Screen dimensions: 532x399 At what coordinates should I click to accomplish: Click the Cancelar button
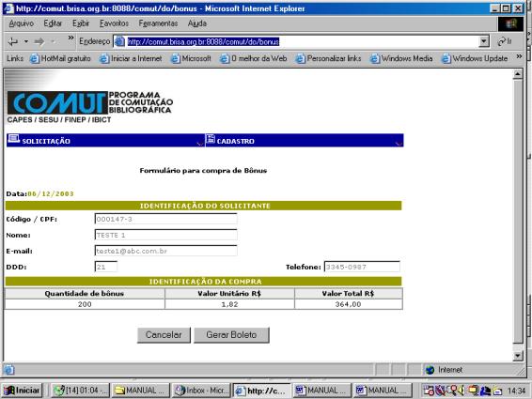click(164, 335)
